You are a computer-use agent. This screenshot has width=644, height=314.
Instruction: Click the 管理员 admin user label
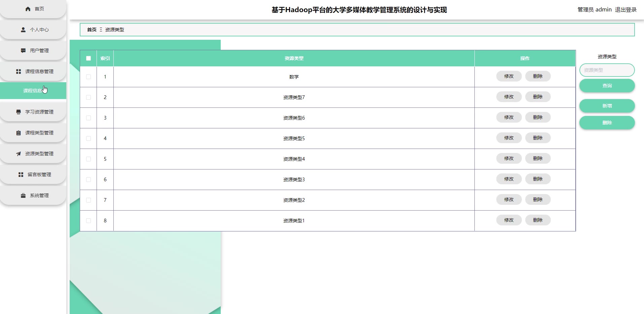[595, 10]
